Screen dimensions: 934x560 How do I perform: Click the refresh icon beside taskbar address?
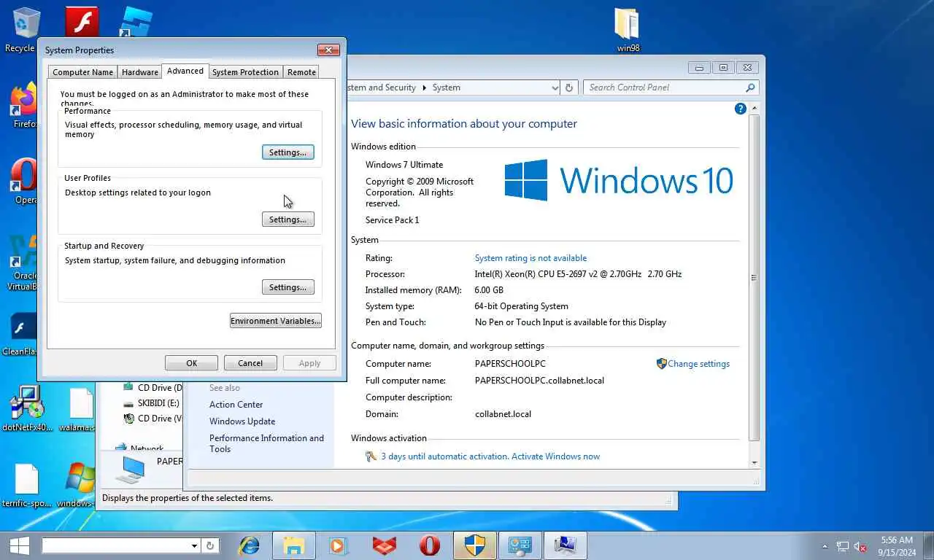(210, 545)
